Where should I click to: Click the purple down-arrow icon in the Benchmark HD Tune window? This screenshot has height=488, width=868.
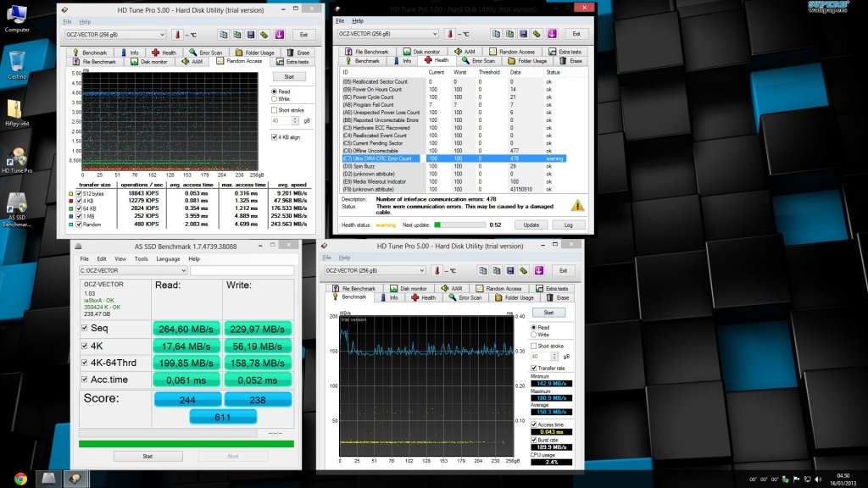539,270
